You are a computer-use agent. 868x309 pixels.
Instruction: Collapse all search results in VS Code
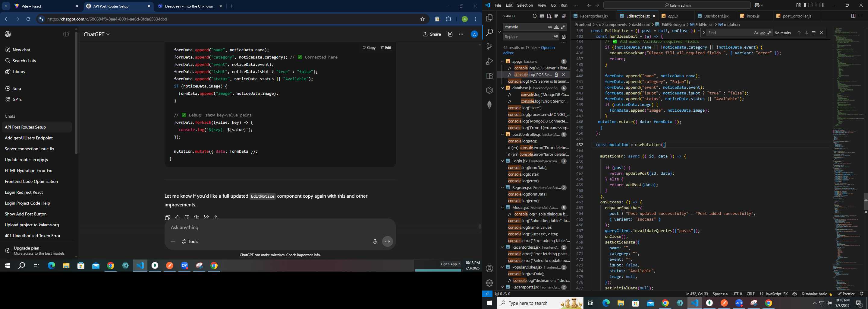point(563,16)
